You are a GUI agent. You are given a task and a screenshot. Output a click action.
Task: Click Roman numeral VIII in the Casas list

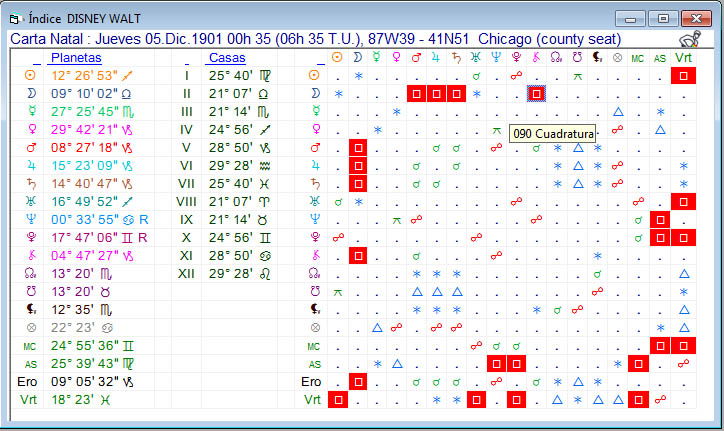[186, 202]
